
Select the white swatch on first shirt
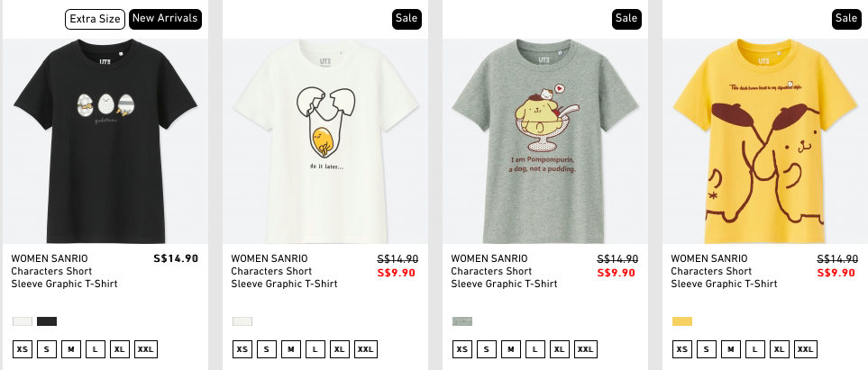(23, 321)
